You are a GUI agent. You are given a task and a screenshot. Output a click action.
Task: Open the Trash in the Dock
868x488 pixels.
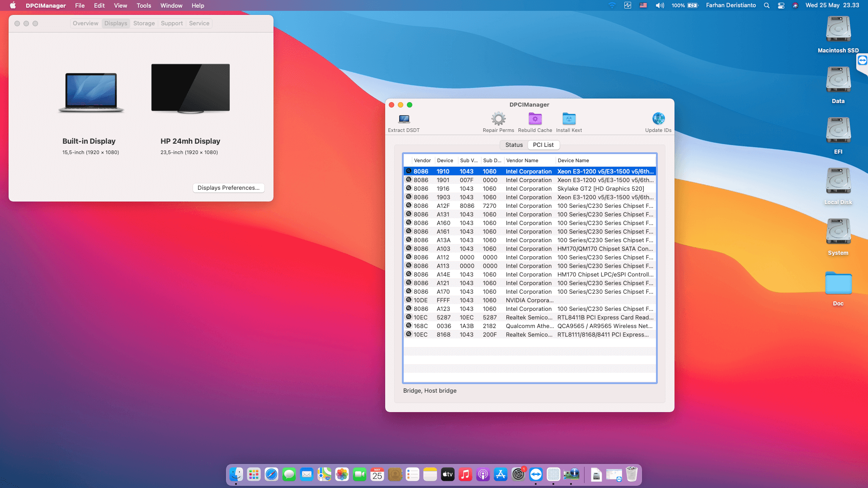tap(632, 474)
